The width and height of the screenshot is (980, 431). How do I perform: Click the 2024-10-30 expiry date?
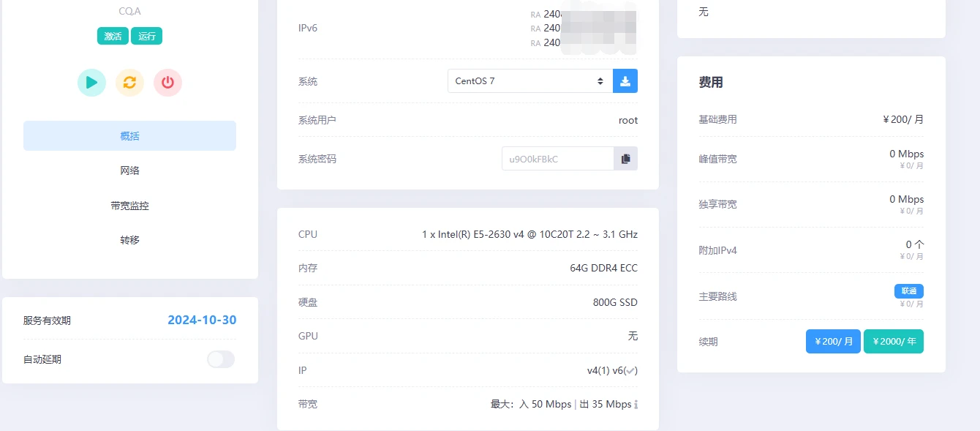(x=202, y=321)
